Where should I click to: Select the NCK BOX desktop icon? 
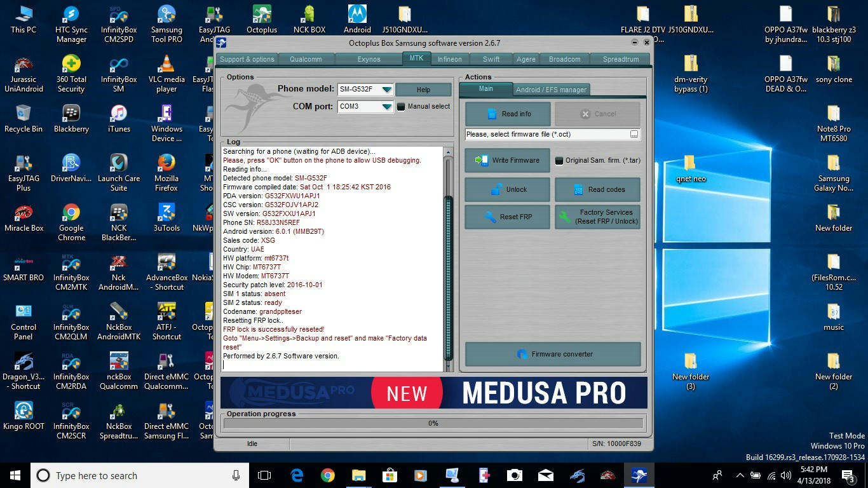click(x=309, y=20)
